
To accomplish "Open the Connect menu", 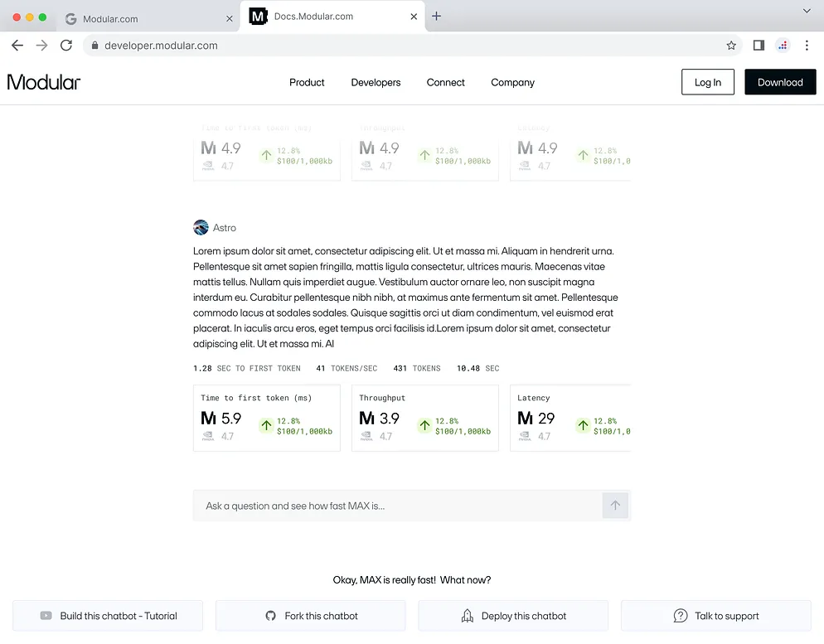I will tap(446, 83).
